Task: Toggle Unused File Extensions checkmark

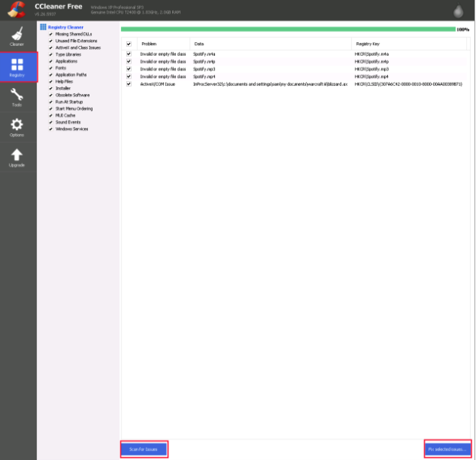Action: click(51, 41)
